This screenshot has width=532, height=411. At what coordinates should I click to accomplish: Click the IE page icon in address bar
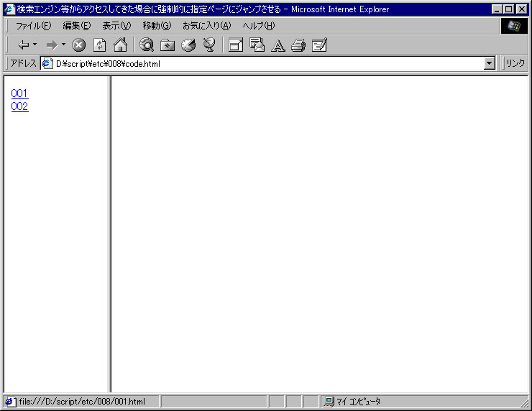click(47, 63)
